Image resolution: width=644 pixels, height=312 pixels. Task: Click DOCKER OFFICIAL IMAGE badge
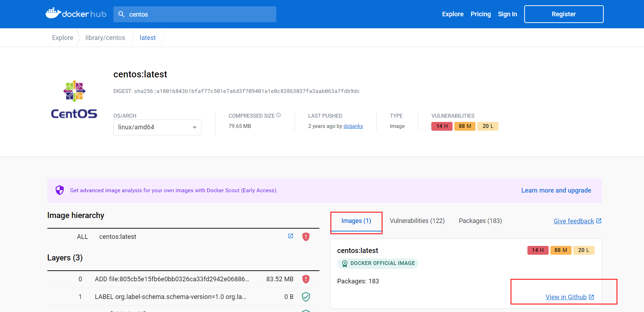point(378,264)
